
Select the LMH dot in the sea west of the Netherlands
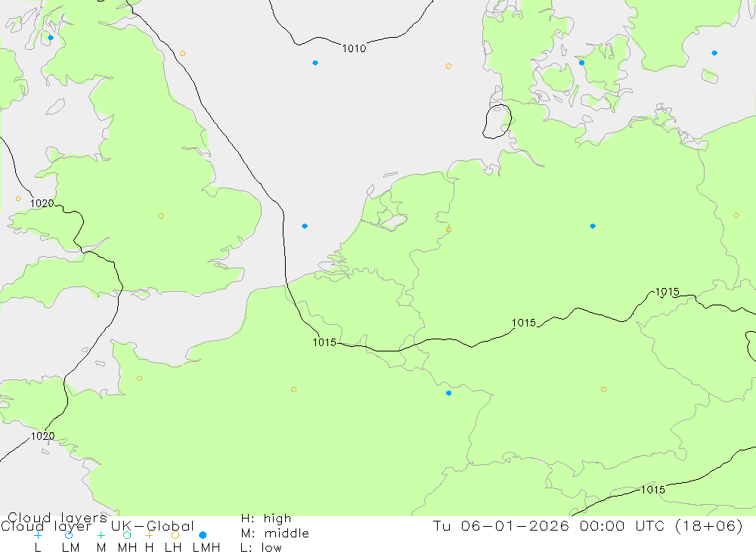305,226
